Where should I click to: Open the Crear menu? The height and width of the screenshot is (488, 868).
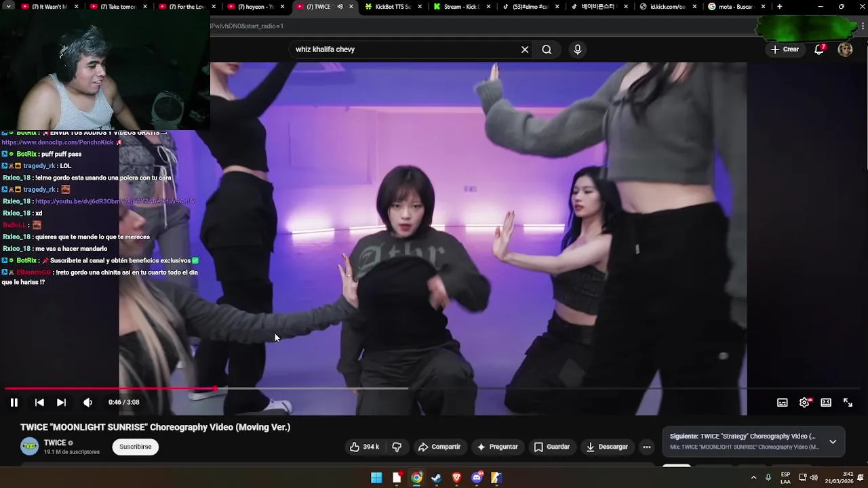coord(785,49)
